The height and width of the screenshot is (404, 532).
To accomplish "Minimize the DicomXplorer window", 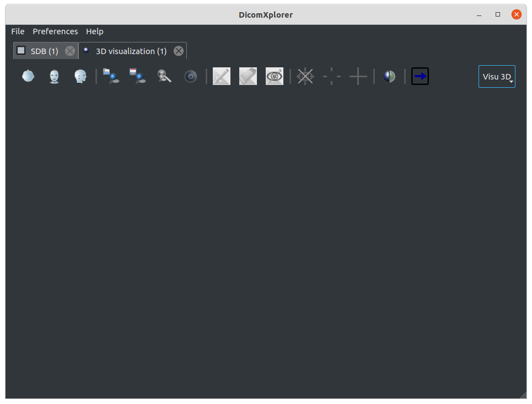I will tap(479, 14).
